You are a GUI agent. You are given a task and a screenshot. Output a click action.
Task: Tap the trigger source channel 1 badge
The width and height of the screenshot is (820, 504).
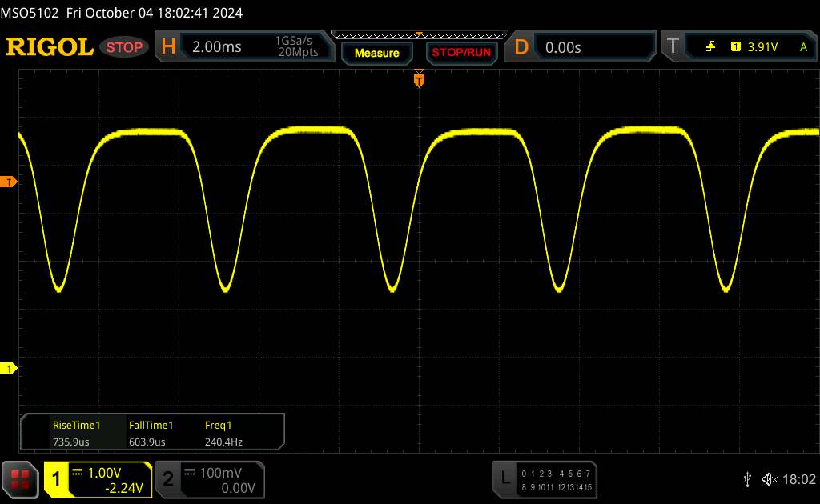click(735, 47)
